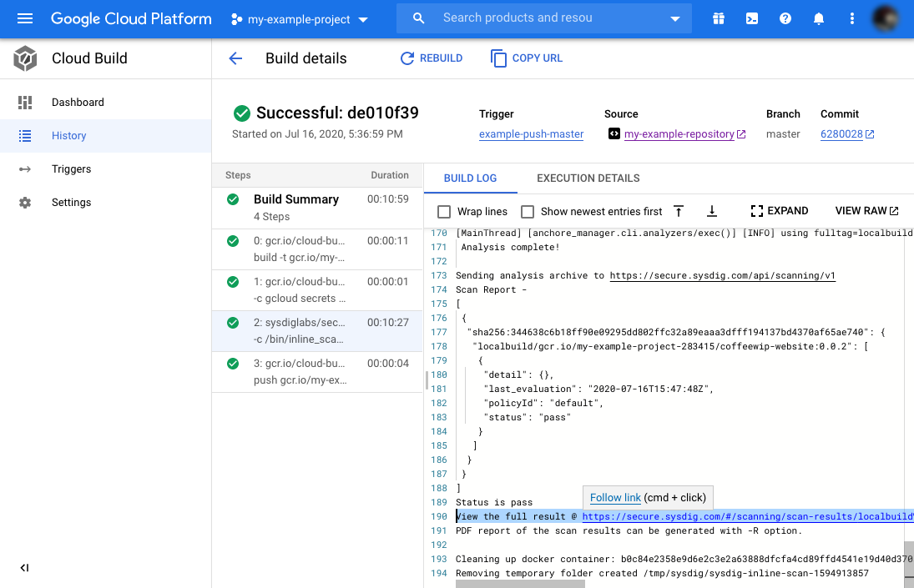Image resolution: width=914 pixels, height=588 pixels.
Task: Switch to the BUILD LOG tab
Action: click(471, 178)
